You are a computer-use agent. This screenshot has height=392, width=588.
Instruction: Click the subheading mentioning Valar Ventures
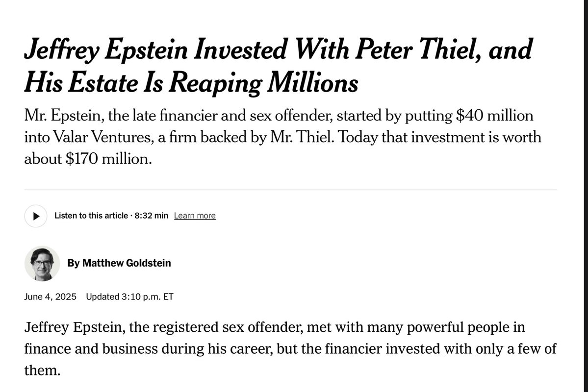[x=283, y=137]
